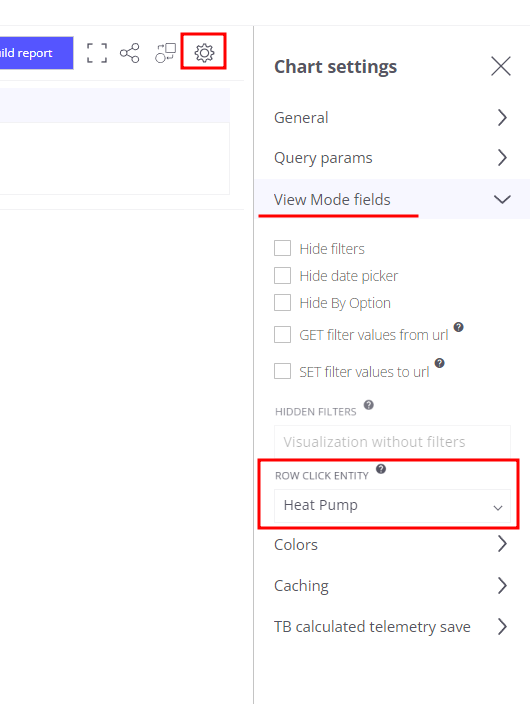Click help icon next to GET filter values
The height and width of the screenshot is (704, 530).
(458, 327)
